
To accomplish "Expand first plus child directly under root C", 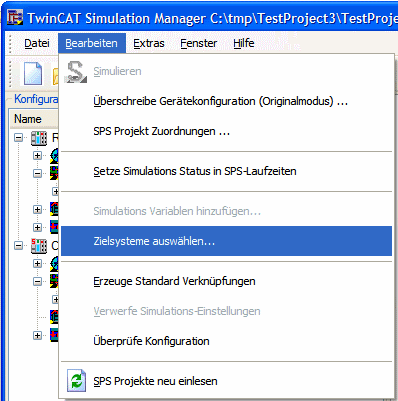I will (x=37, y=263).
